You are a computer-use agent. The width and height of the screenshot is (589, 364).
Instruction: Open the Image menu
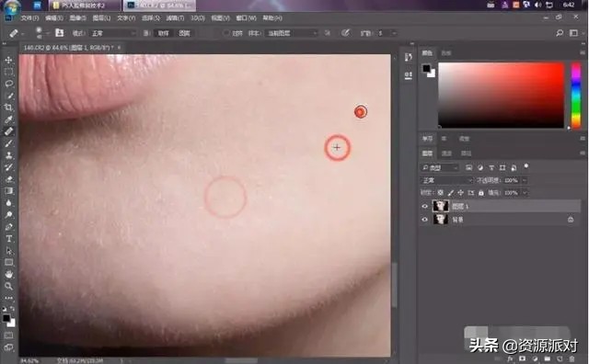[x=77, y=18]
